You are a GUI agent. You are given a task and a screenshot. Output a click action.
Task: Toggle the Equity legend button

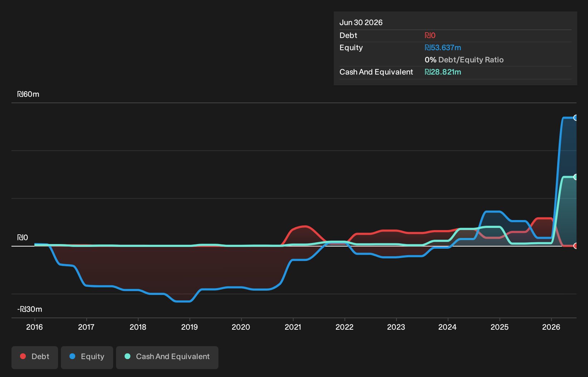coord(87,357)
